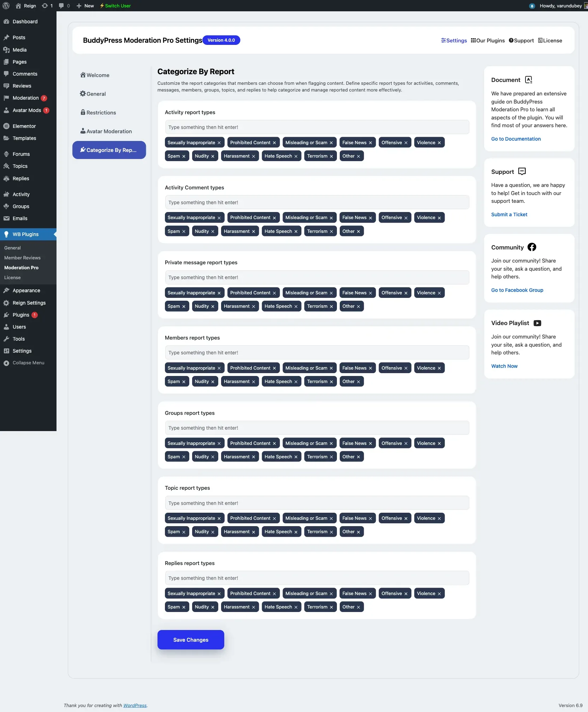The width and height of the screenshot is (588, 712).
Task: Remove Harassment tag from Groups report types
Action: point(253,457)
